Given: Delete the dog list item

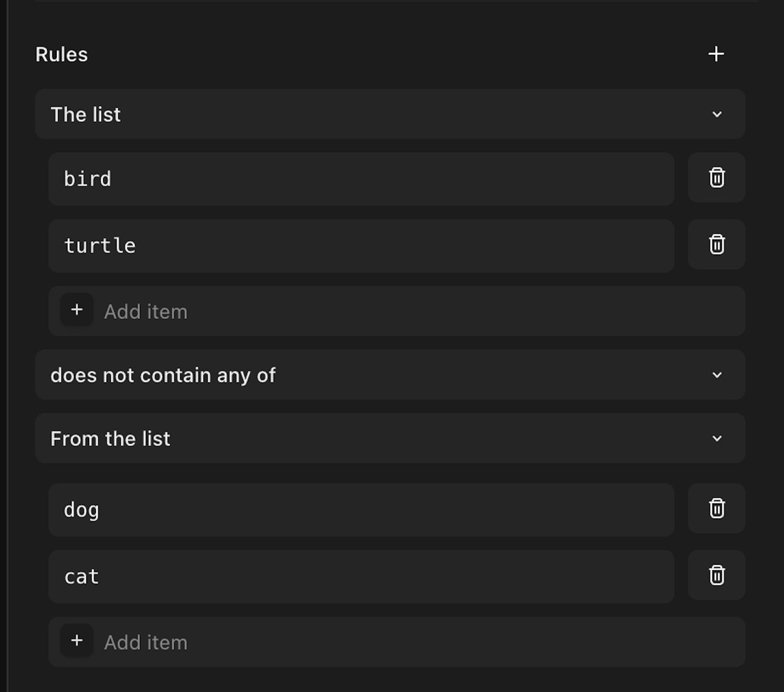Looking at the screenshot, I should click(x=716, y=509).
